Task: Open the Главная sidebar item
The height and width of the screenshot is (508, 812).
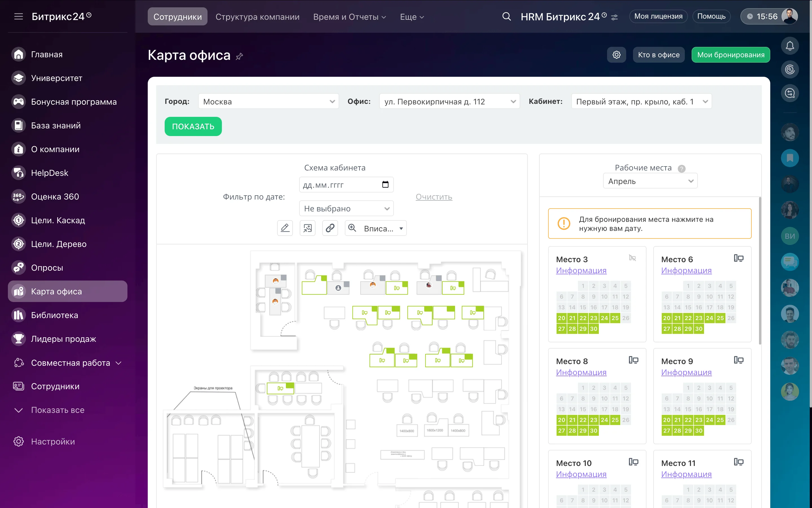Action: tap(67, 54)
